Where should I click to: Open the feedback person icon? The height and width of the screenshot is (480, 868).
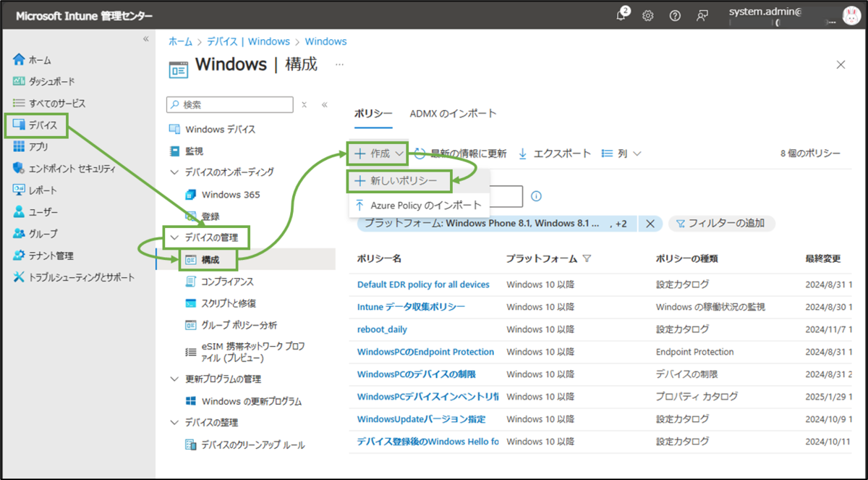coord(702,15)
